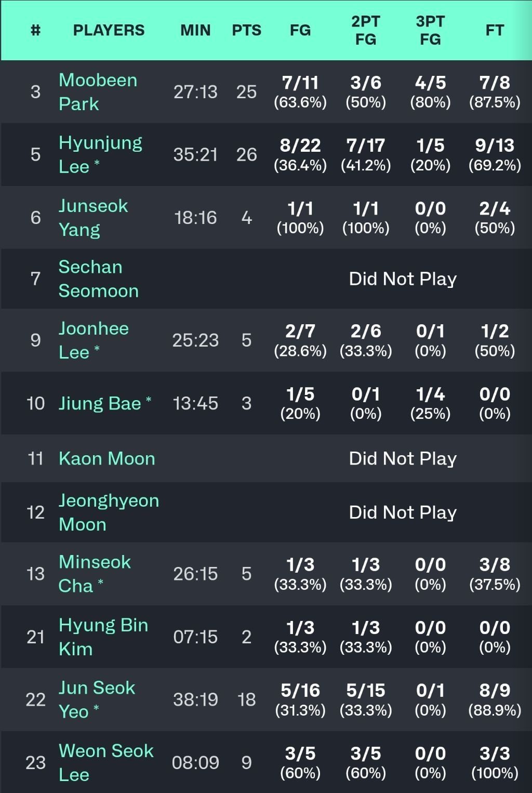
Task: Select the Sechan Seomoon name link
Action: [98, 279]
